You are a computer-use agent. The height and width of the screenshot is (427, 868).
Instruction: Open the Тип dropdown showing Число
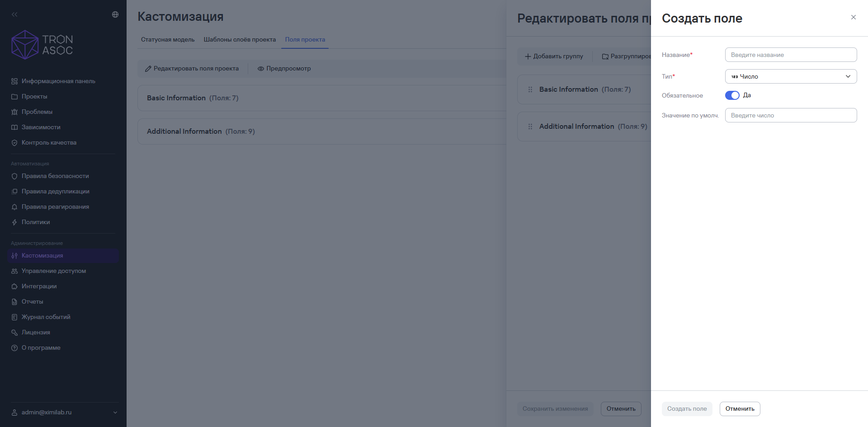(791, 76)
